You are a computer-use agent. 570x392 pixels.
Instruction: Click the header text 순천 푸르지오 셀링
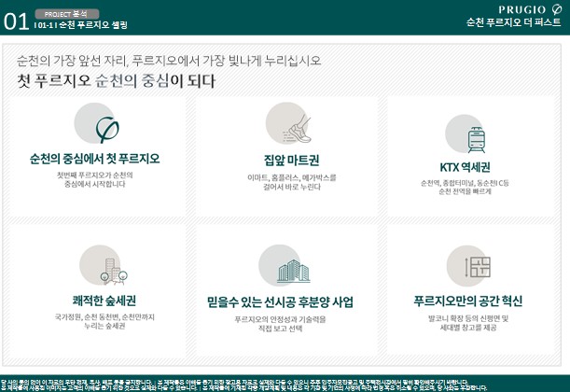point(93,25)
